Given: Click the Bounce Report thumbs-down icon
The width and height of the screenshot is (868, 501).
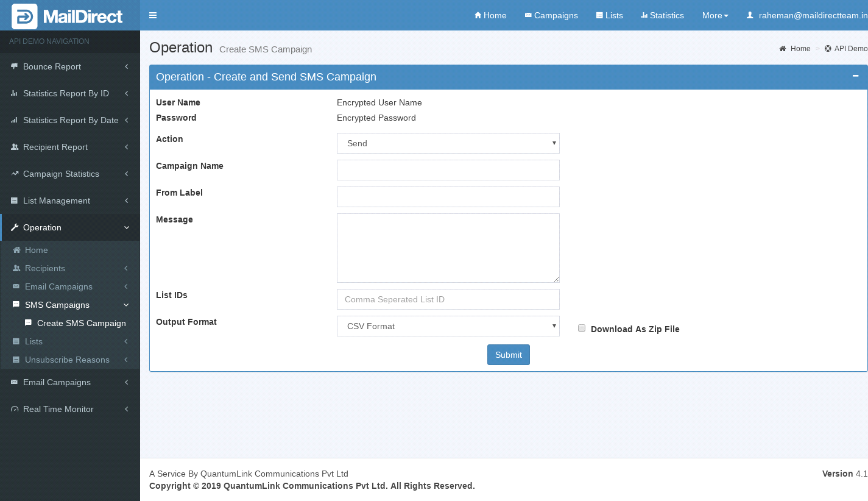Looking at the screenshot, I should [x=14, y=66].
